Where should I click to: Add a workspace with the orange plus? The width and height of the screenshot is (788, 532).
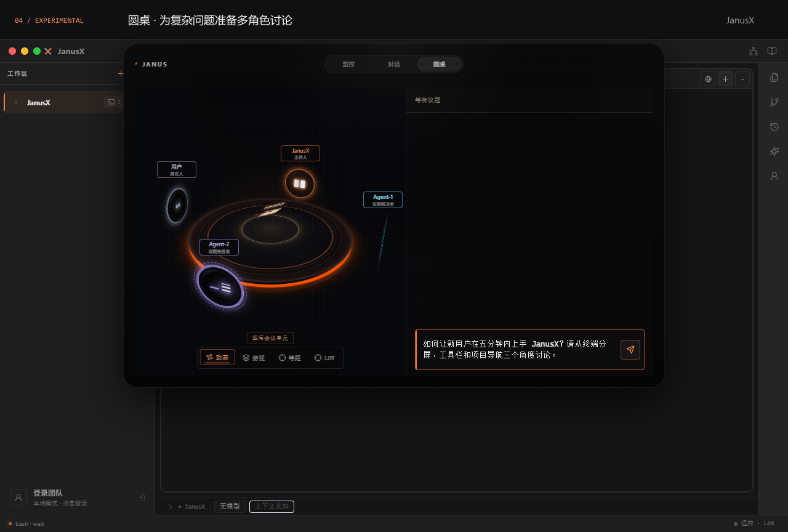point(120,73)
